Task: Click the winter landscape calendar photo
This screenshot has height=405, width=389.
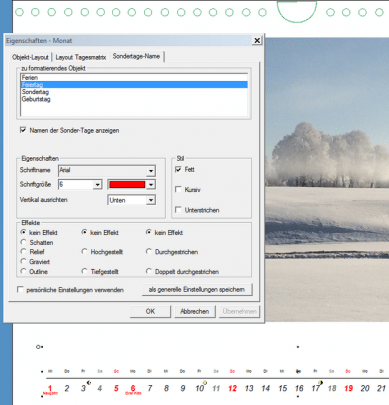Action: click(x=327, y=179)
